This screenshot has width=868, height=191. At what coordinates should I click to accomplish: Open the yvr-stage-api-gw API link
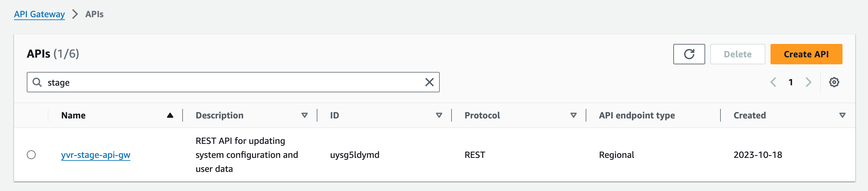pos(96,155)
